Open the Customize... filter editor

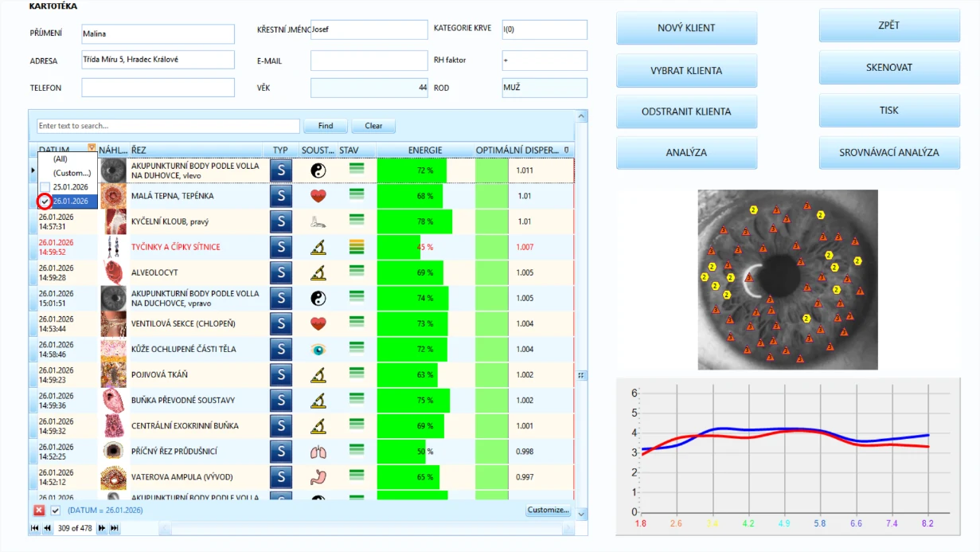[x=548, y=510]
